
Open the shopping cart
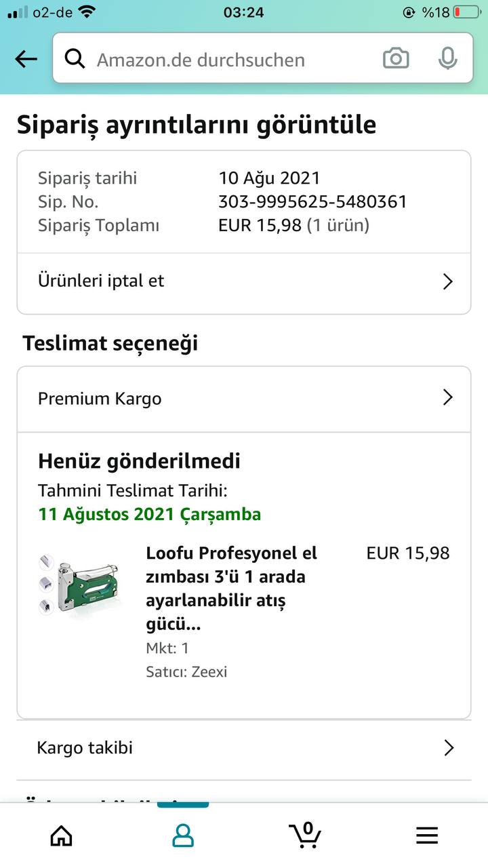305,834
